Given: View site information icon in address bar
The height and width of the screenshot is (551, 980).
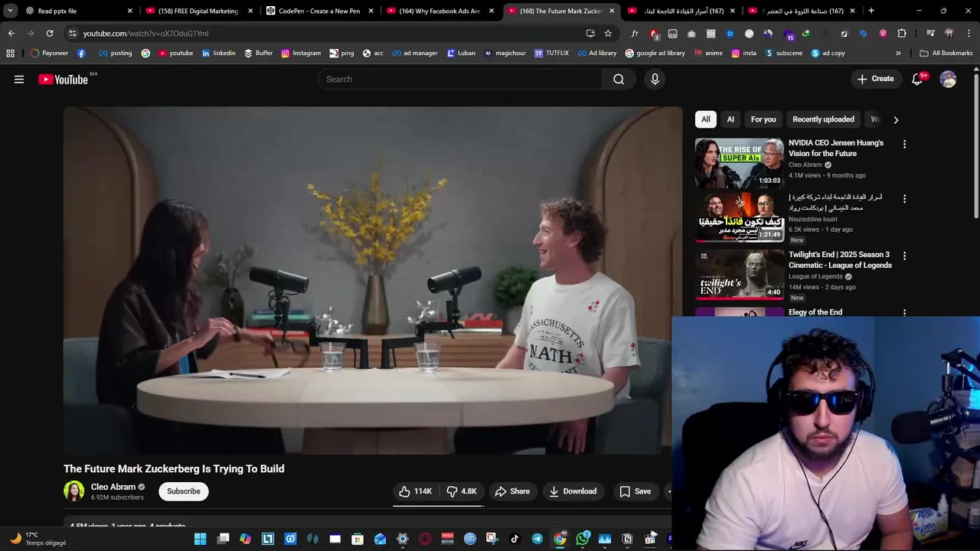Looking at the screenshot, I should point(72,34).
